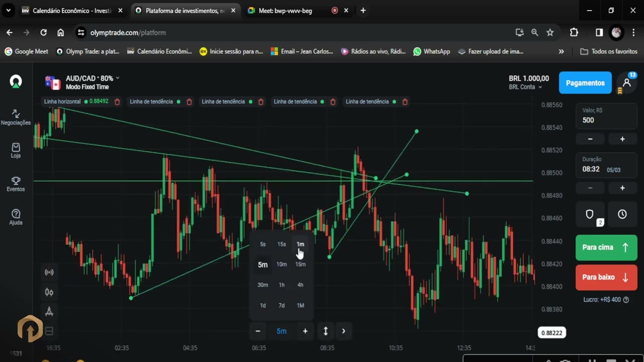644x362 pixels.
Task: Click the chart layout split icon
Action: [49, 331]
